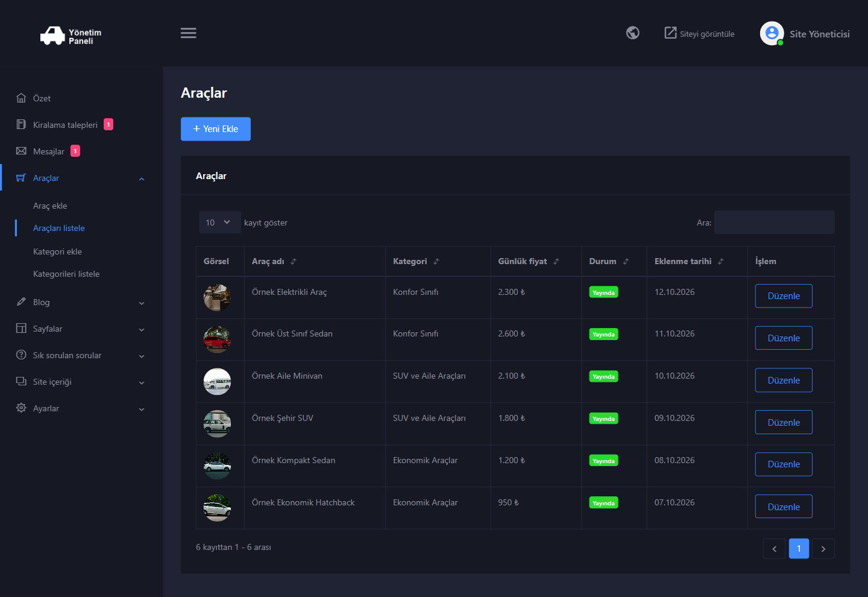This screenshot has width=868, height=597.
Task: Expand the Blog sidebar menu
Action: click(x=81, y=302)
